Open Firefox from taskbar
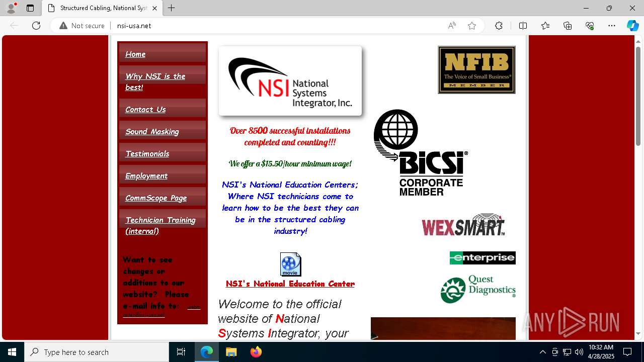Viewport: 644px width, 362px height. coord(256,352)
